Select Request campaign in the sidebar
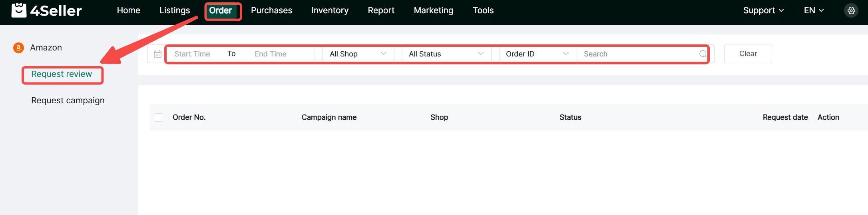 click(68, 100)
